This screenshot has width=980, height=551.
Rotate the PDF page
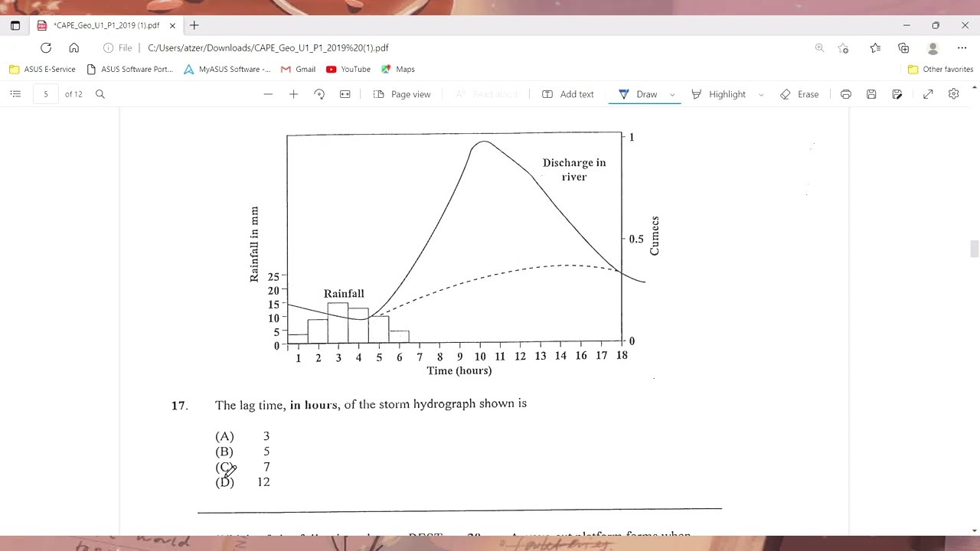click(319, 94)
